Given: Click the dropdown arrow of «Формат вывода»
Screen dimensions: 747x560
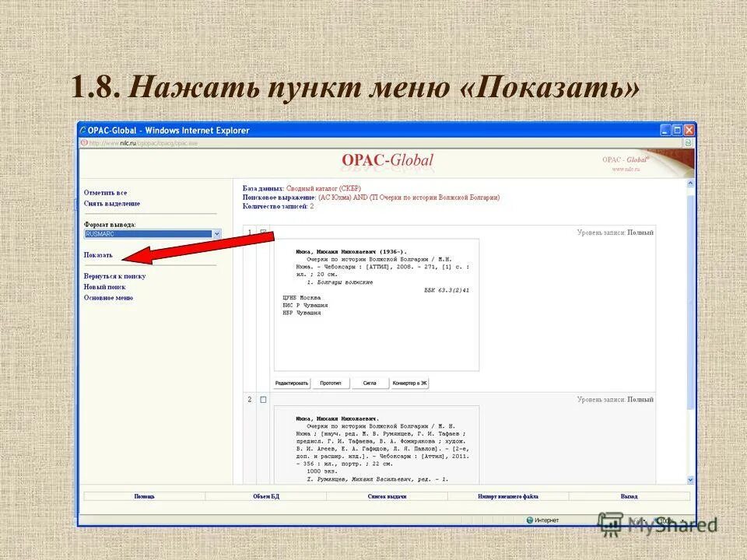Looking at the screenshot, I should [x=217, y=233].
